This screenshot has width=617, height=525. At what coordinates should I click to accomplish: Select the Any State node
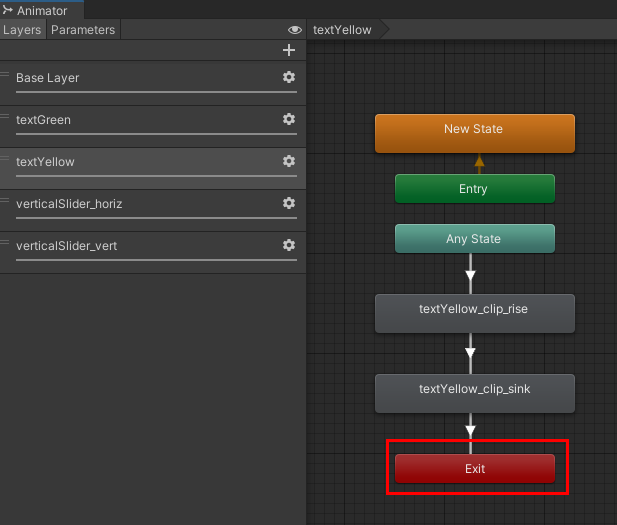475,238
